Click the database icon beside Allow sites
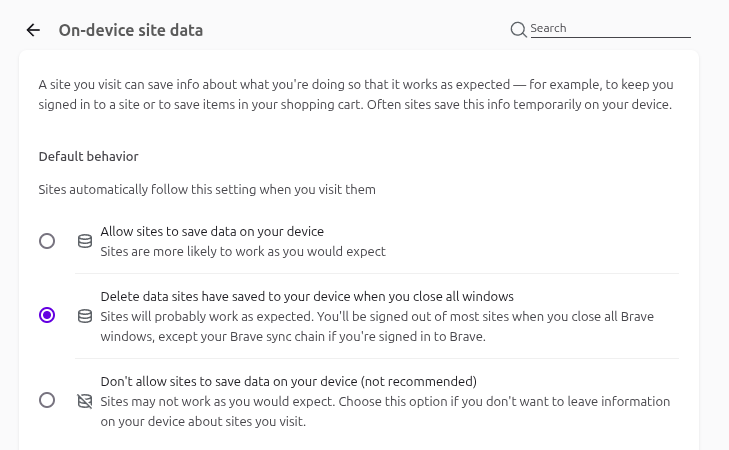Viewport: 729px width, 450px height. pos(85,241)
